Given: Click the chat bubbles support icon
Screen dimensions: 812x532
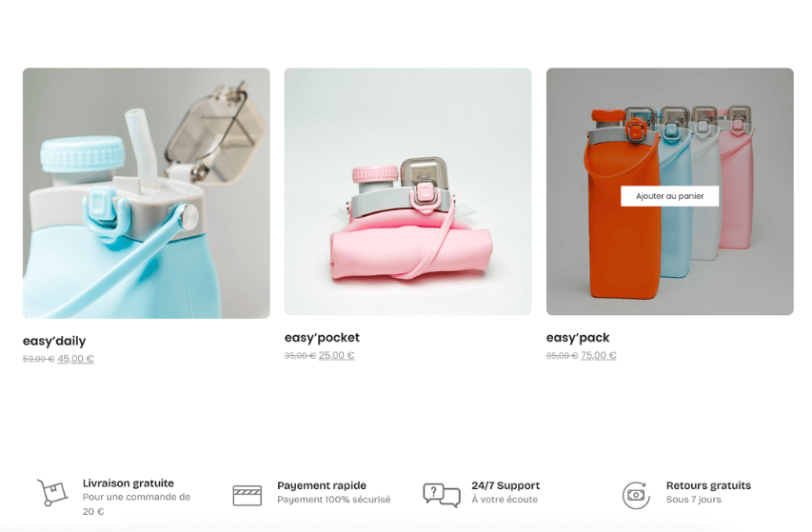Looking at the screenshot, I should [442, 495].
